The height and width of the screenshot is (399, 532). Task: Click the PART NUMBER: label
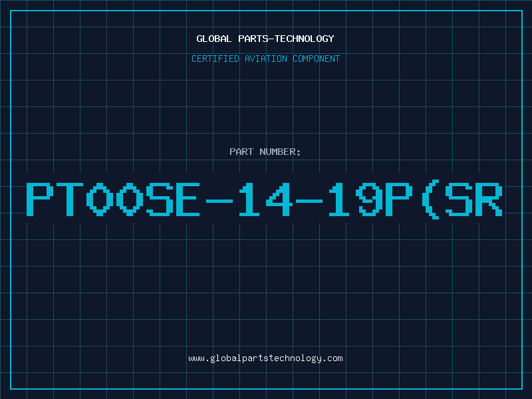[265, 152]
